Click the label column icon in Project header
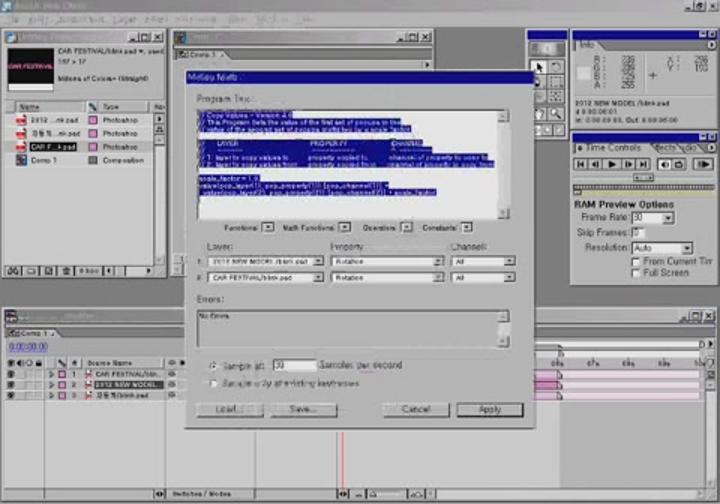Screen dimensions: 720x504 [x=92, y=106]
